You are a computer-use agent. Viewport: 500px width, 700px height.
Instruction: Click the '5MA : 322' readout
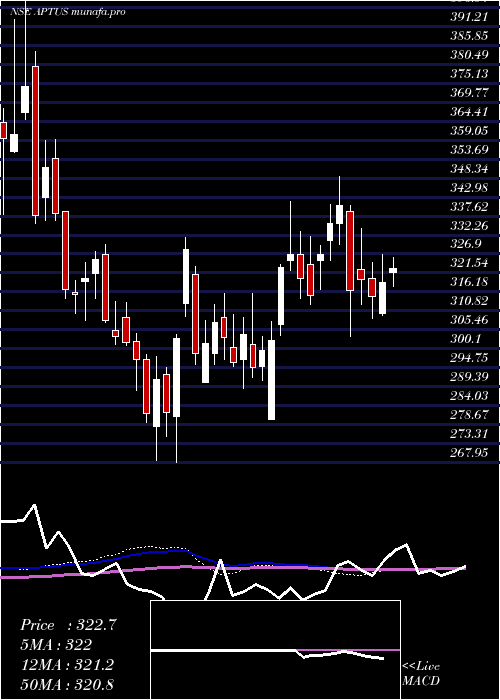pyautogui.click(x=56, y=645)
